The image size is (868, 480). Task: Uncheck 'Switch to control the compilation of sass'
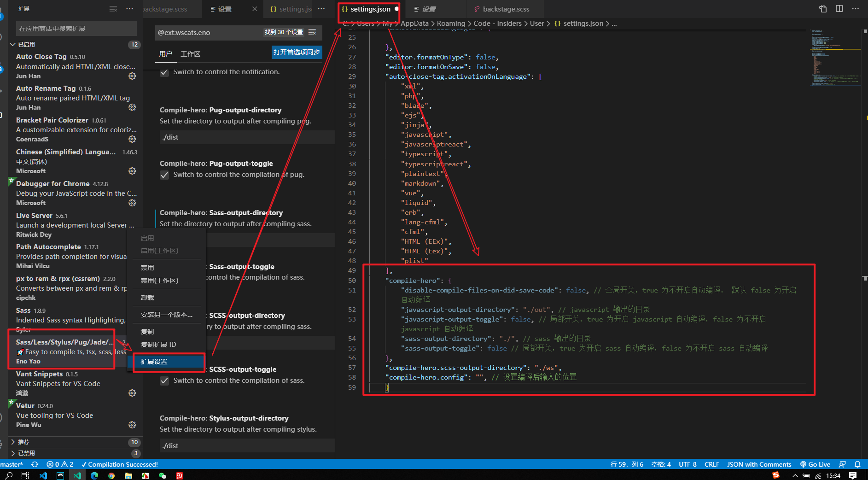pyautogui.click(x=164, y=380)
